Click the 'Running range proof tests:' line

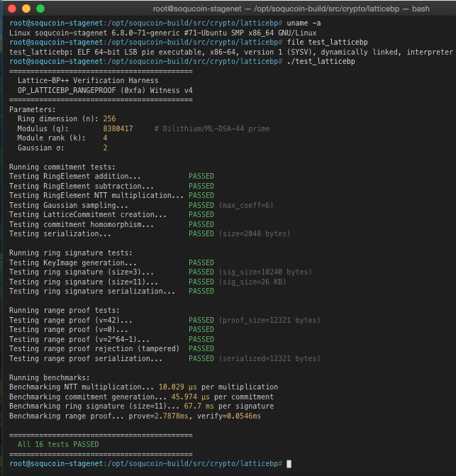(x=65, y=310)
